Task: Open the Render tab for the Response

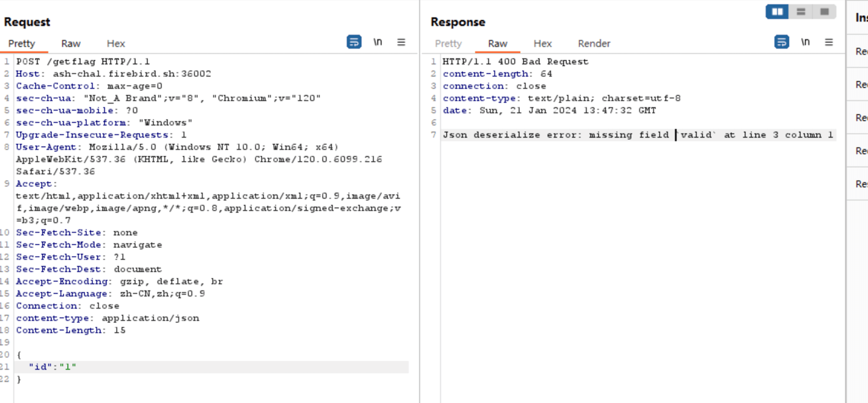Action: tap(594, 43)
